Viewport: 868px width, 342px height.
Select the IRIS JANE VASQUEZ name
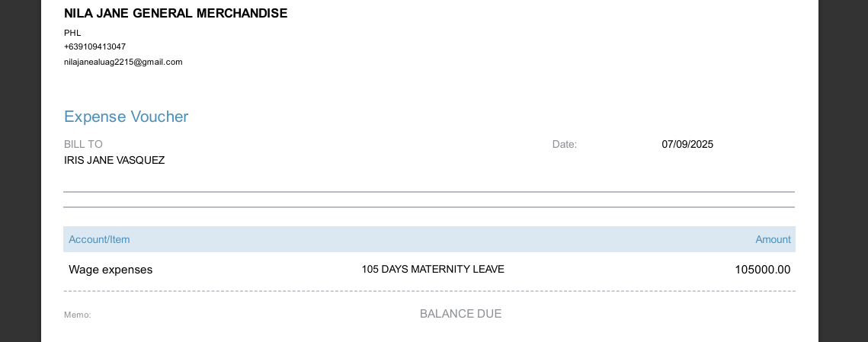[114, 160]
